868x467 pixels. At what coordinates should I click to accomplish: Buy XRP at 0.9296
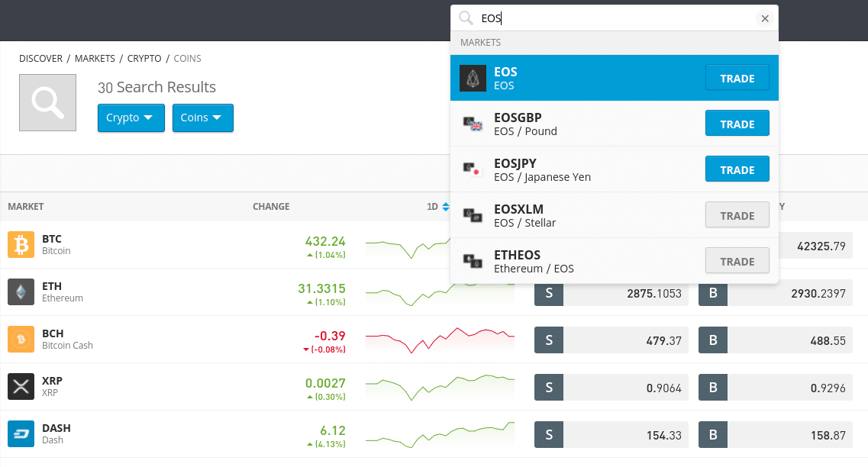pos(776,388)
